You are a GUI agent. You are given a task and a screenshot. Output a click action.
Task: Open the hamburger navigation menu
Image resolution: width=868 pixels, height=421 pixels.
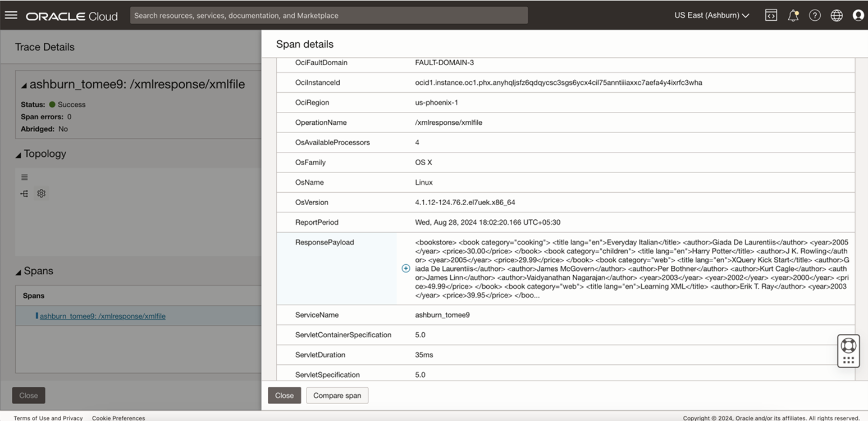click(11, 15)
